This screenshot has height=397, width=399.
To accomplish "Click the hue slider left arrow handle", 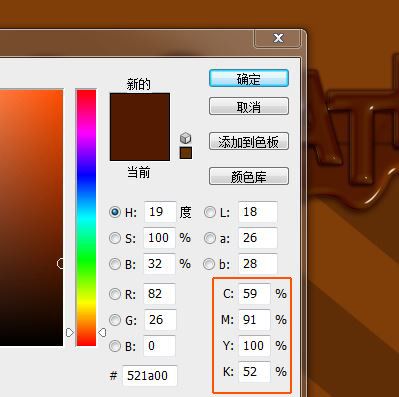I will [x=69, y=332].
